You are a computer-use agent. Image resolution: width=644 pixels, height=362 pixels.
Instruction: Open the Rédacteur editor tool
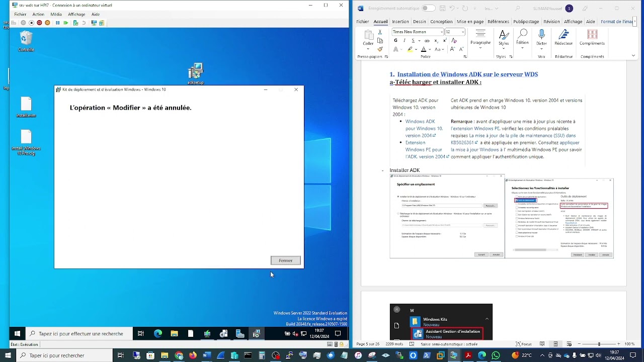[x=563, y=38]
